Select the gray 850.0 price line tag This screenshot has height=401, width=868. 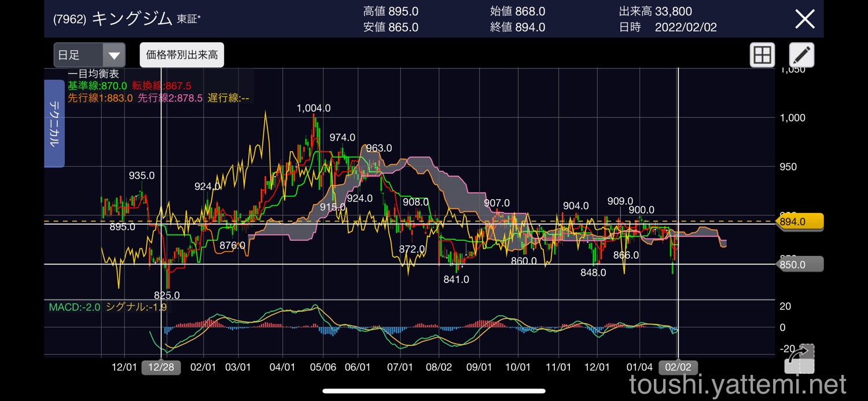798,264
